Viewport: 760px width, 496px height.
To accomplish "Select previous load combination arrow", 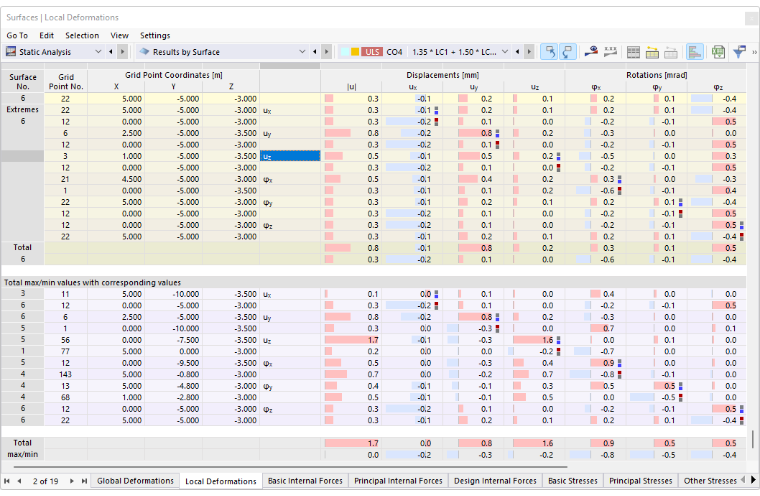I will [x=518, y=52].
